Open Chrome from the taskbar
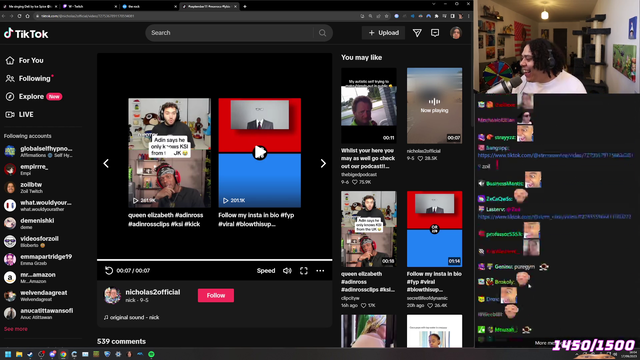The image size is (640, 360). pyautogui.click(x=63, y=354)
